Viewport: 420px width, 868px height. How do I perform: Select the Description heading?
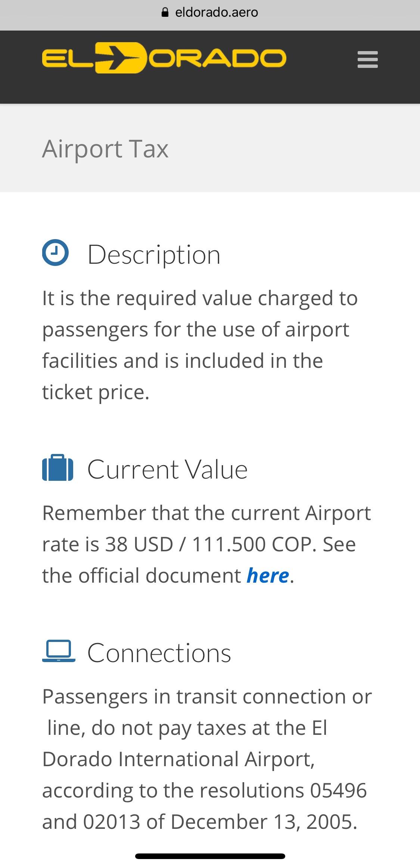(x=154, y=255)
